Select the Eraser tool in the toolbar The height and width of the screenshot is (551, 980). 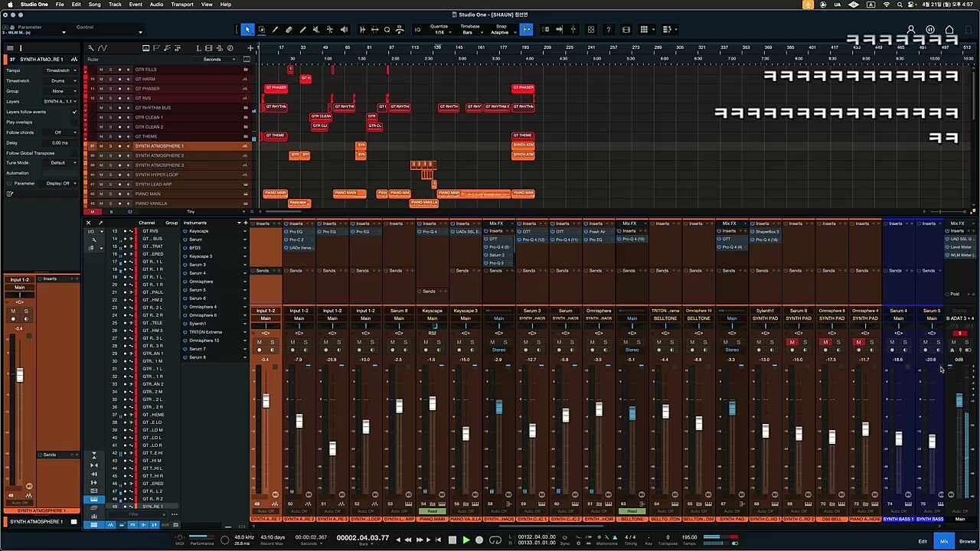pyautogui.click(x=289, y=30)
